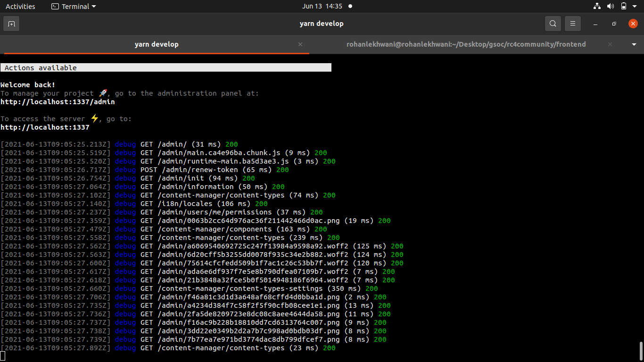The image size is (644, 362).
Task: Click the 2fa5de8209723e8dc08c8aee4644da58.png line
Action: pyautogui.click(x=196, y=314)
